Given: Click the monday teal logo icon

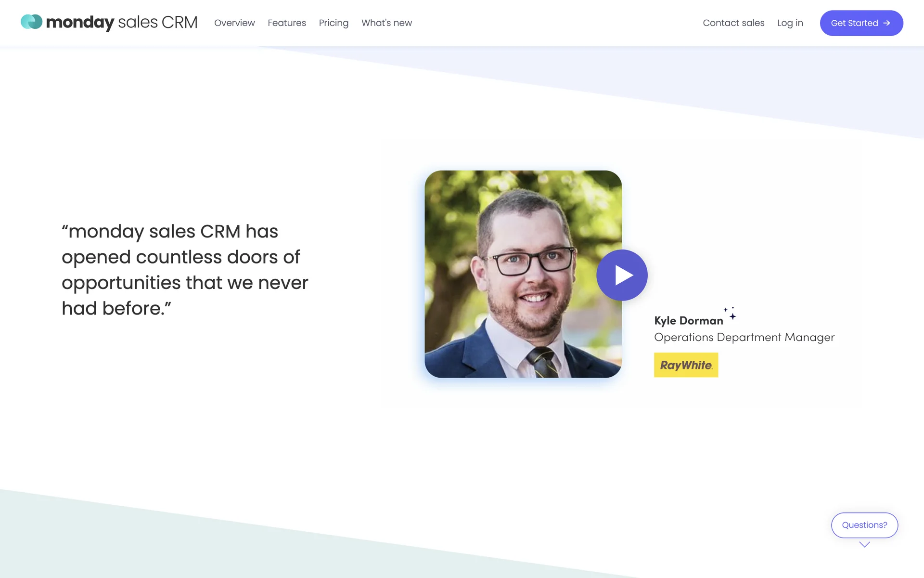Looking at the screenshot, I should pyautogui.click(x=32, y=22).
